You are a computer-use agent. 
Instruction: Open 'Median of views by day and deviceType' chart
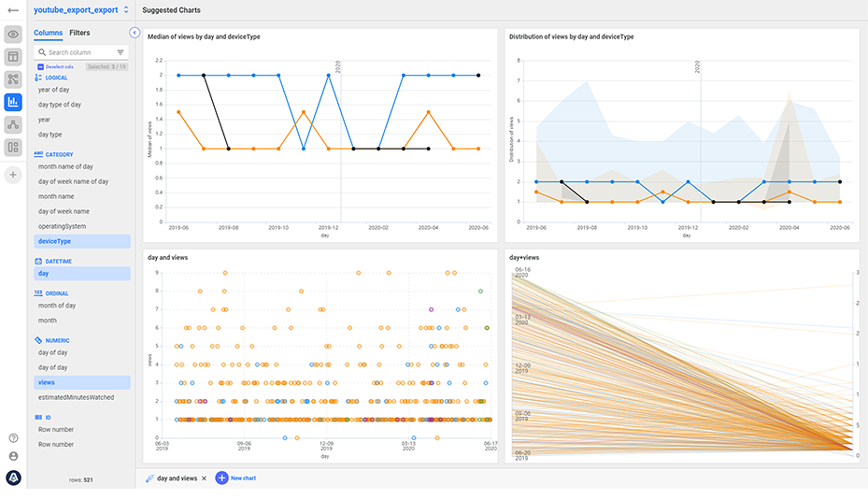click(x=320, y=135)
